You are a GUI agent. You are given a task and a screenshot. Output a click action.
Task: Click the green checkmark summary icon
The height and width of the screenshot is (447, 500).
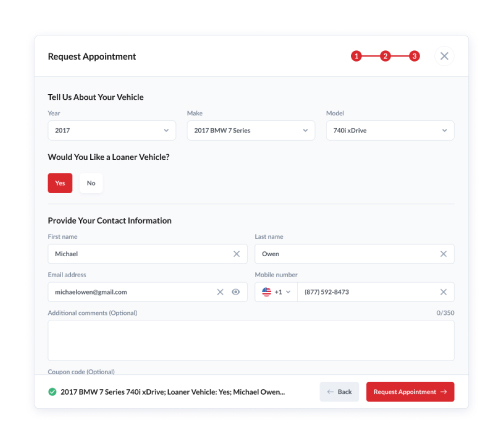coord(52,392)
